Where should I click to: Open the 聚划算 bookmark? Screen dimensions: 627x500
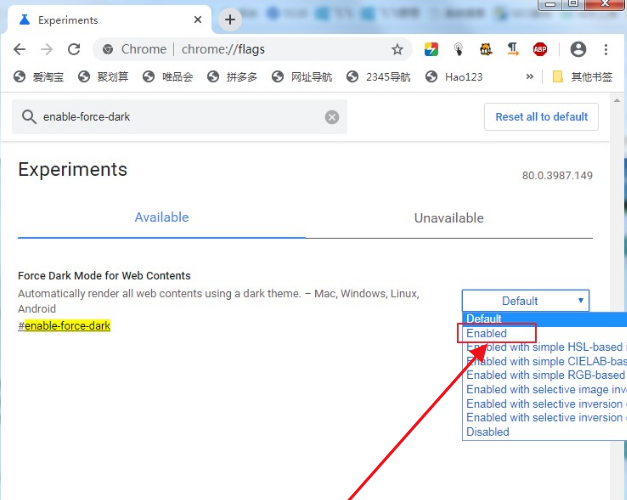103,76
